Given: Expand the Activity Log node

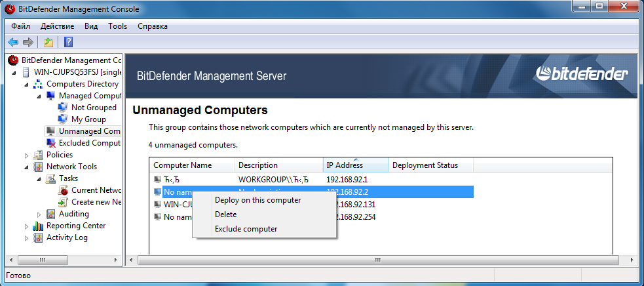Looking at the screenshot, I should click(27, 238).
